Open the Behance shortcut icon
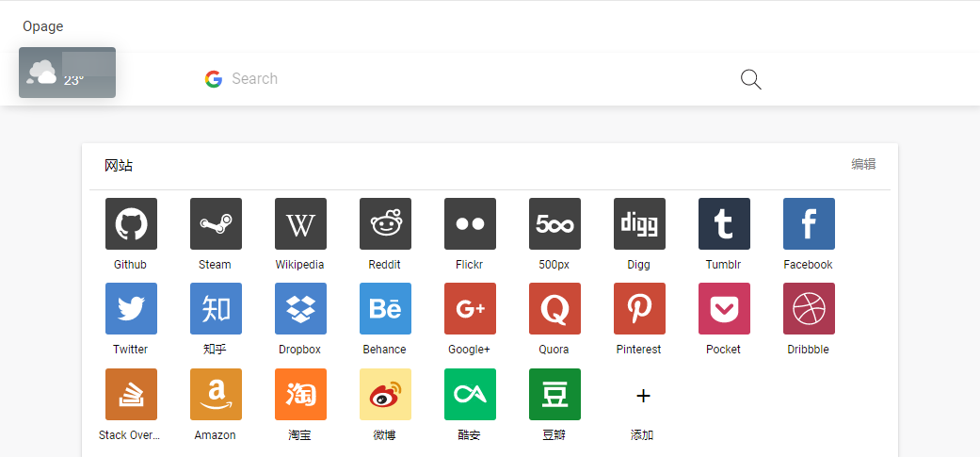Screen dimensions: 980x457 click(385, 309)
